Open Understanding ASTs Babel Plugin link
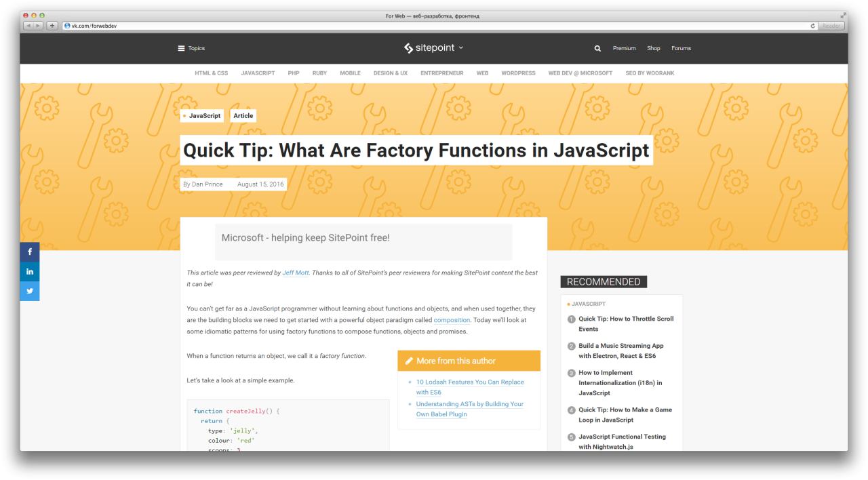 click(x=470, y=409)
